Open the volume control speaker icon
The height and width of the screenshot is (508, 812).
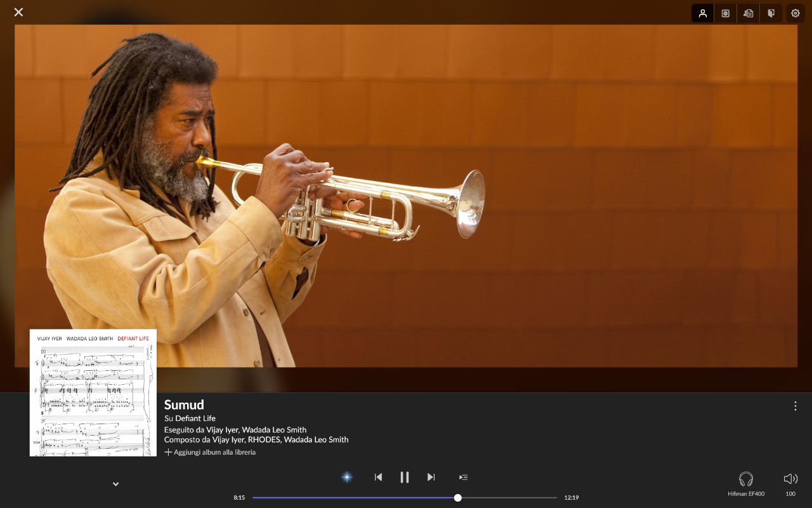point(790,479)
